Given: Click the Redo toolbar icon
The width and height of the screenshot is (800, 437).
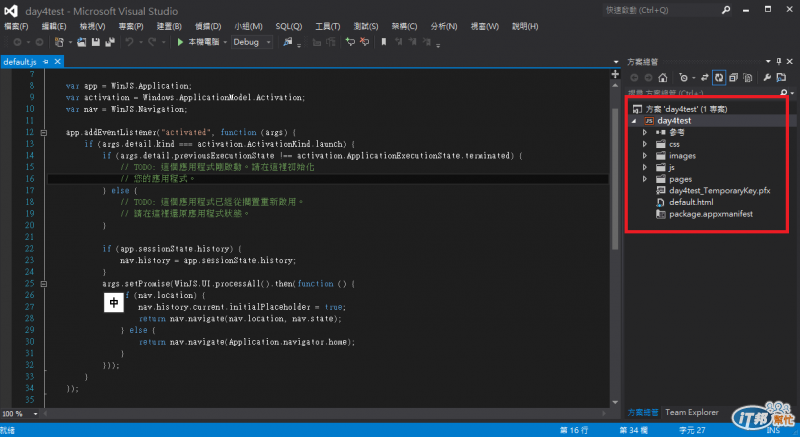Looking at the screenshot, I should (152, 42).
